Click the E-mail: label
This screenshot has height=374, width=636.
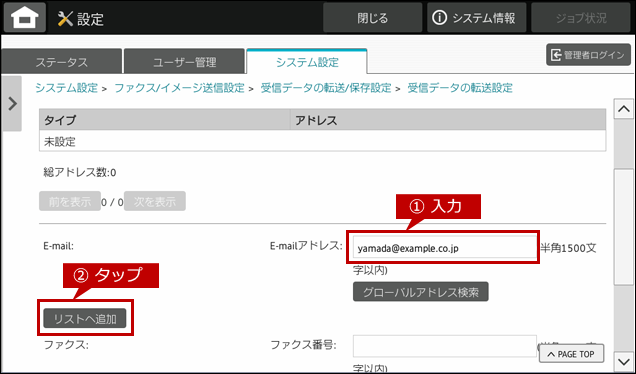pyautogui.click(x=58, y=245)
